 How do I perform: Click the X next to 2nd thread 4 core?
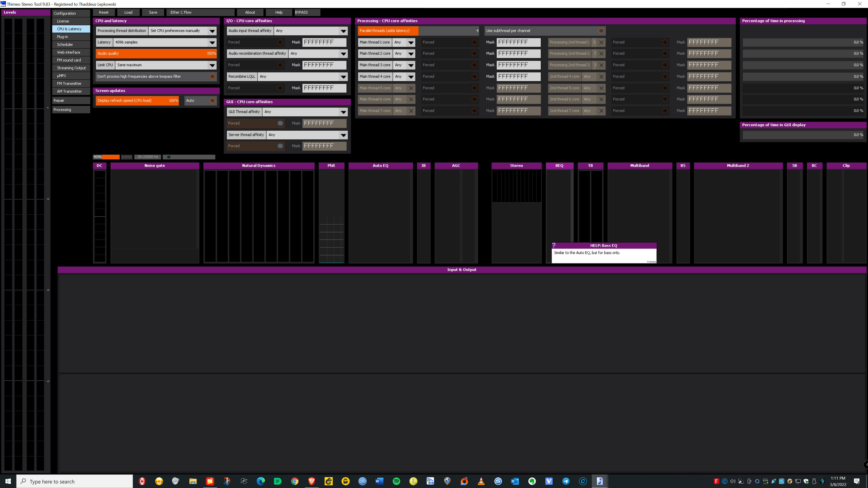(602, 76)
